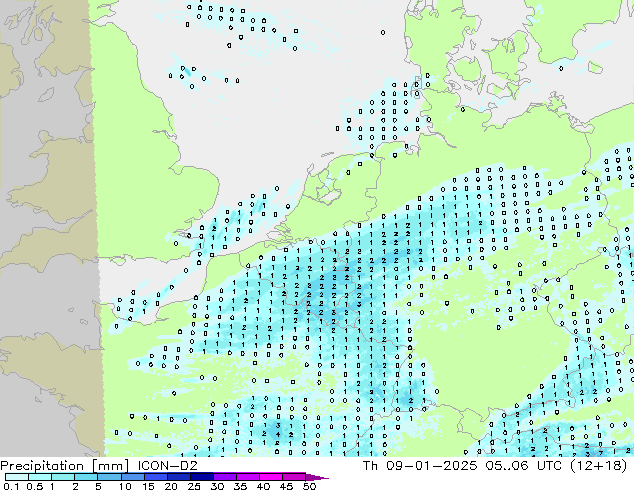The image size is (634, 490).
Task: Click the 40–45 mm magenta legend box
Action: coord(271,477)
